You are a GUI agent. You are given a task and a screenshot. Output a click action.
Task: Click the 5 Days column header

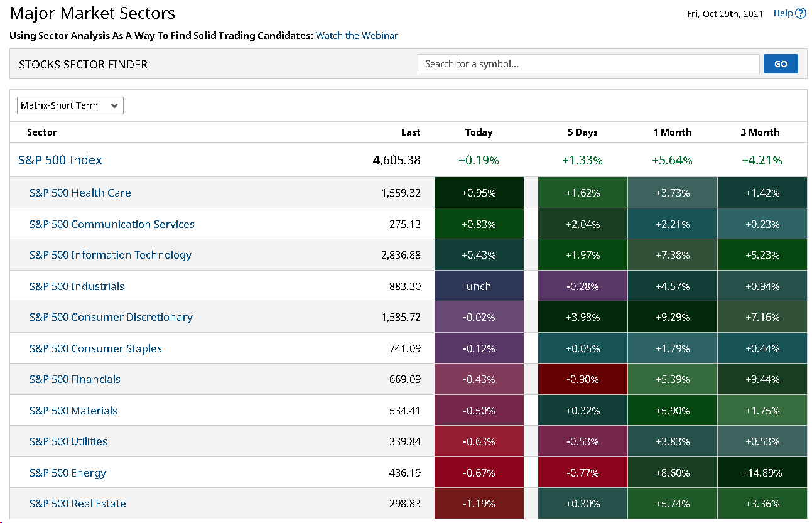(x=582, y=132)
